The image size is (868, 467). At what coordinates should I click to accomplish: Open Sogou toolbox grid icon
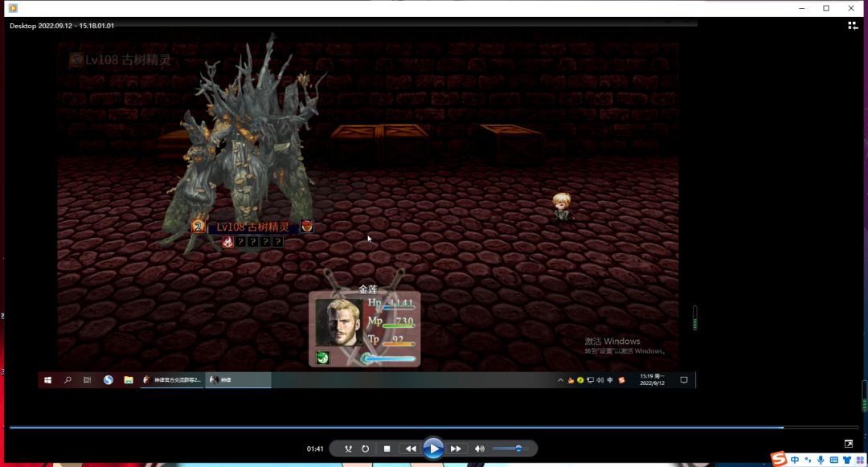(x=860, y=460)
